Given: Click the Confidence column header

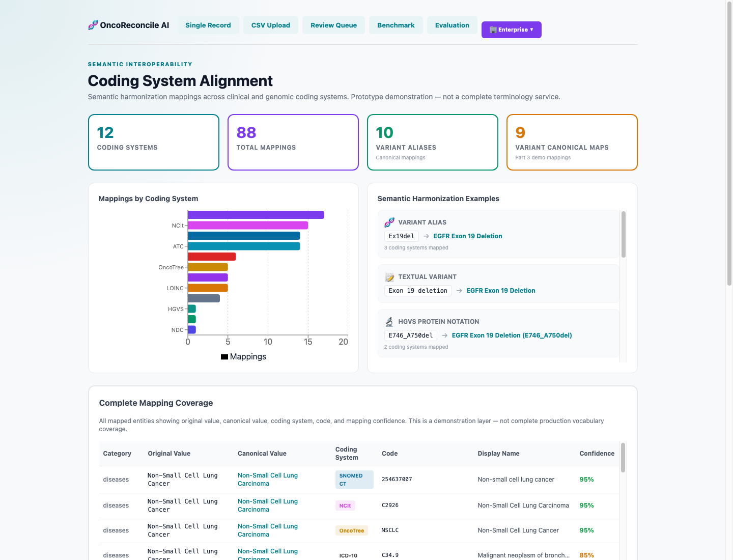Looking at the screenshot, I should coord(597,454).
